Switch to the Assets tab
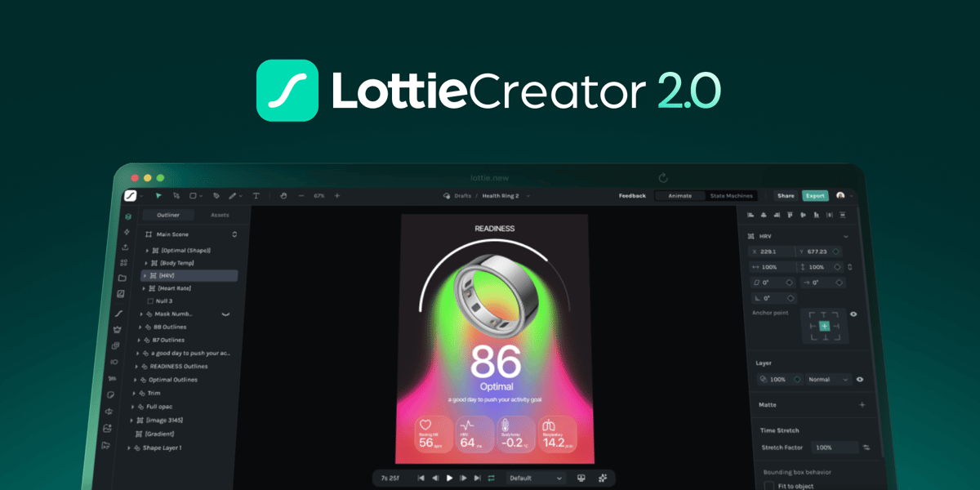 pos(220,215)
